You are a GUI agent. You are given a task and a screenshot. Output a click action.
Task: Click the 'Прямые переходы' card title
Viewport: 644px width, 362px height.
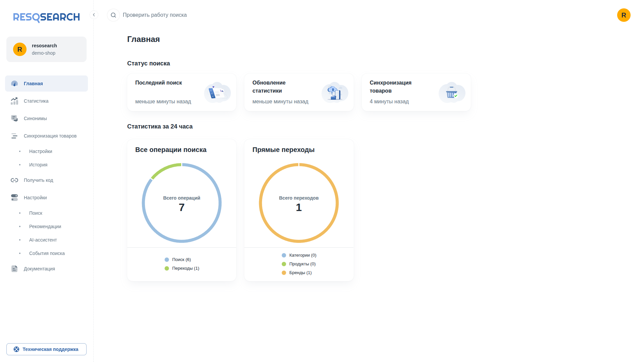point(283,150)
